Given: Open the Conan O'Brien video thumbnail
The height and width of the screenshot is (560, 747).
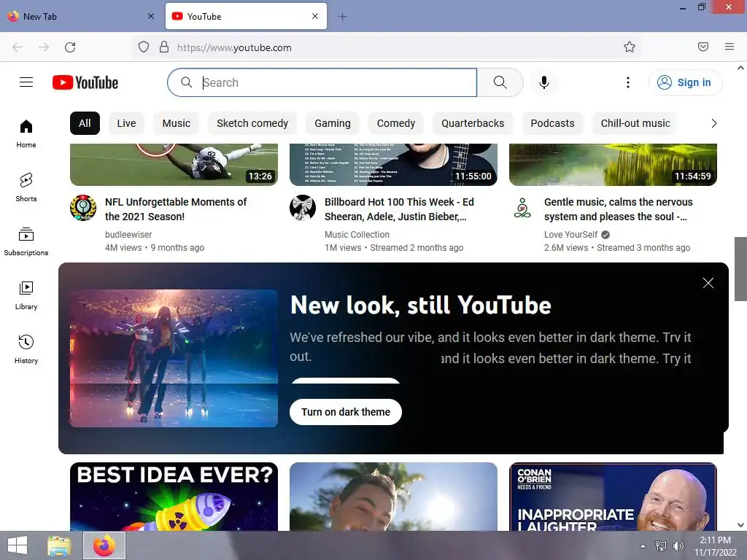Looking at the screenshot, I should click(613, 497).
